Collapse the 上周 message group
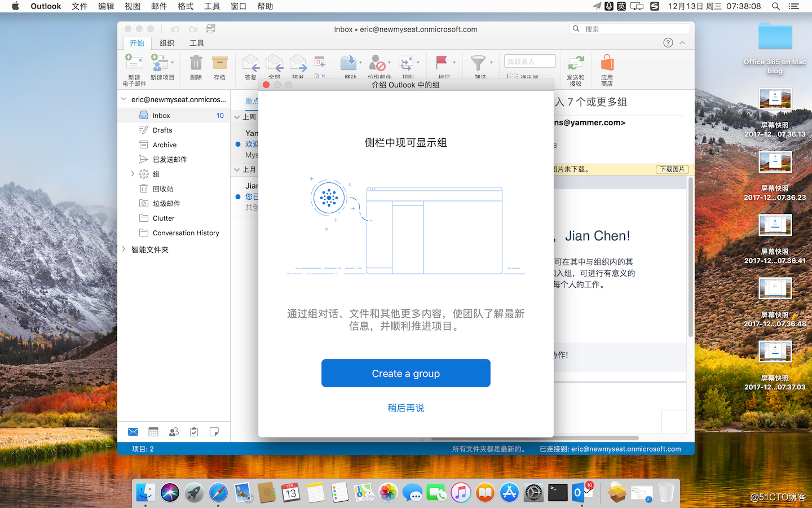This screenshot has width=812, height=508. [237, 117]
